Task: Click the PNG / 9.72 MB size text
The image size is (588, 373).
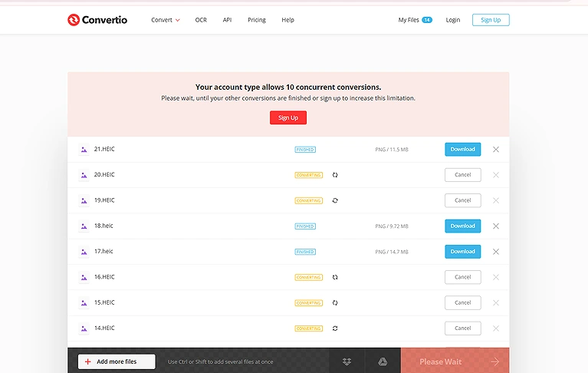Action: coord(392,226)
